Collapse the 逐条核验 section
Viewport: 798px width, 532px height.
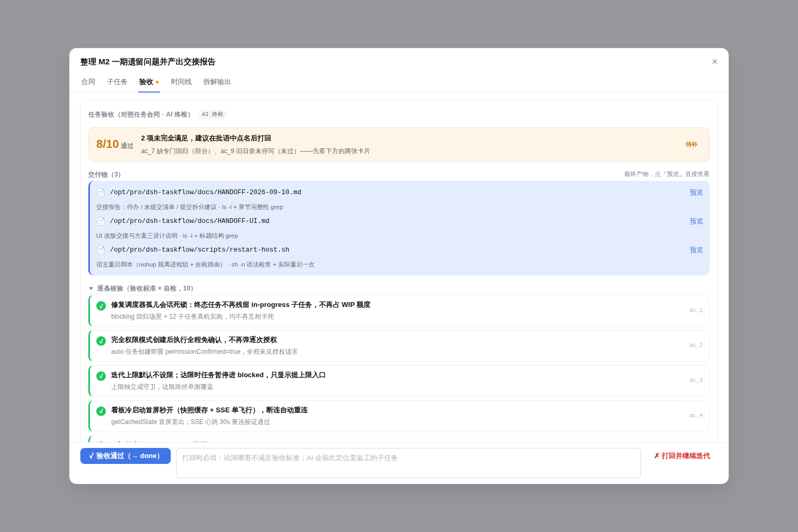tap(91, 288)
